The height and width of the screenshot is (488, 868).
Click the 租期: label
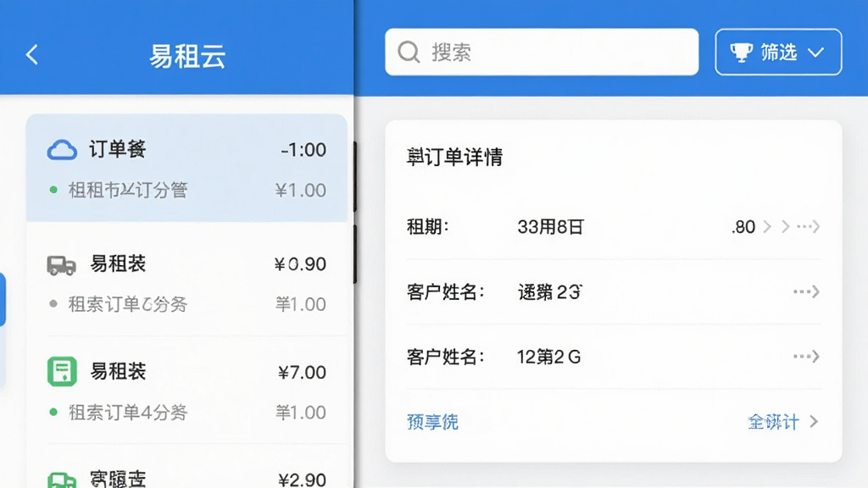point(428,227)
